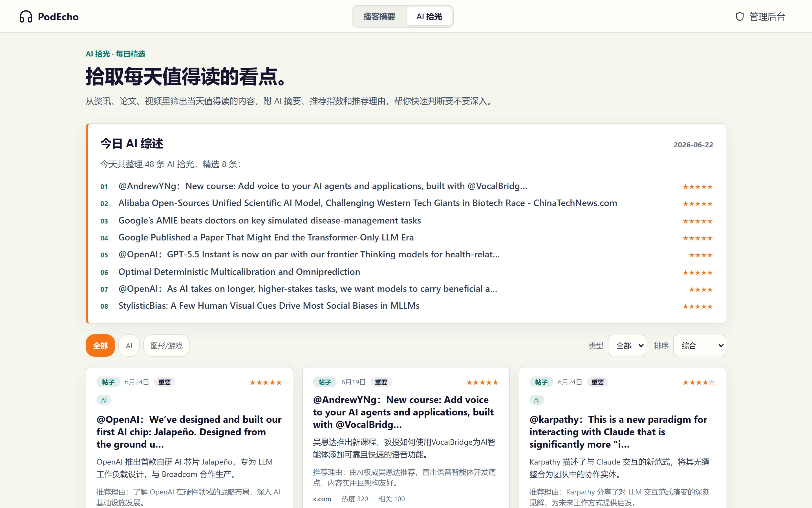The height and width of the screenshot is (508, 812).
Task: Click the 帖子 tag on the karpathy card
Action: coord(541,382)
